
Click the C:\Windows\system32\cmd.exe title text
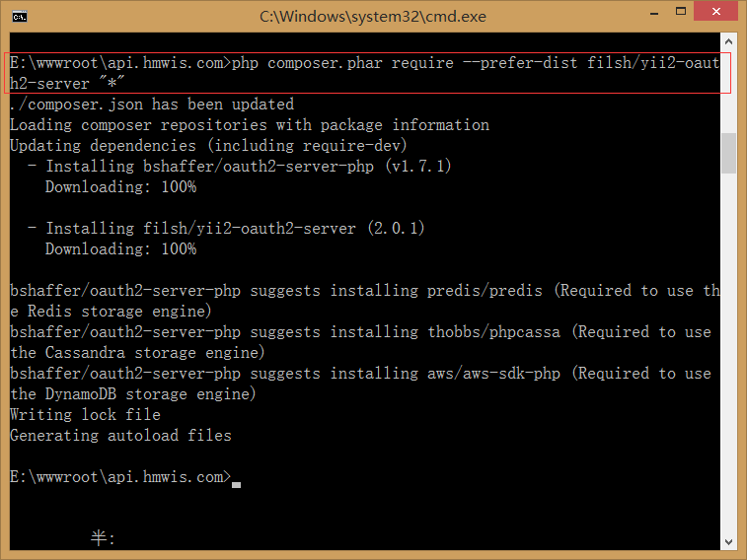pyautogui.click(x=373, y=17)
